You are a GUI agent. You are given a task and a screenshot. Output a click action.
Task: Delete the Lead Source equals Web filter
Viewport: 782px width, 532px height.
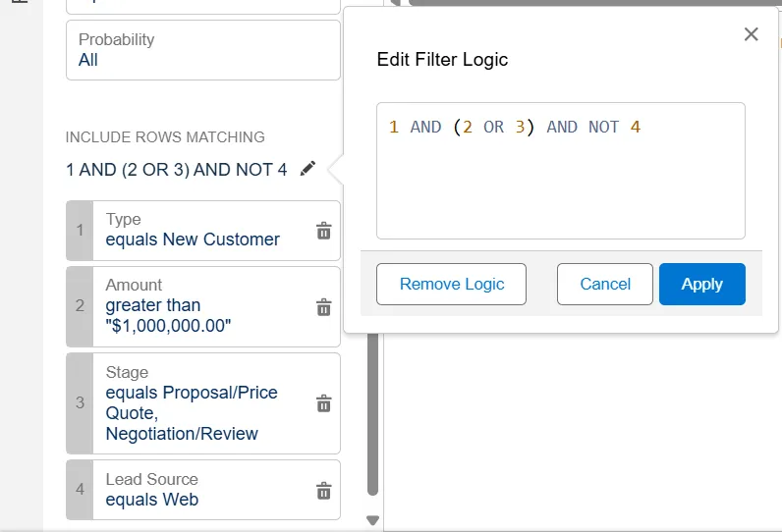coord(323,490)
